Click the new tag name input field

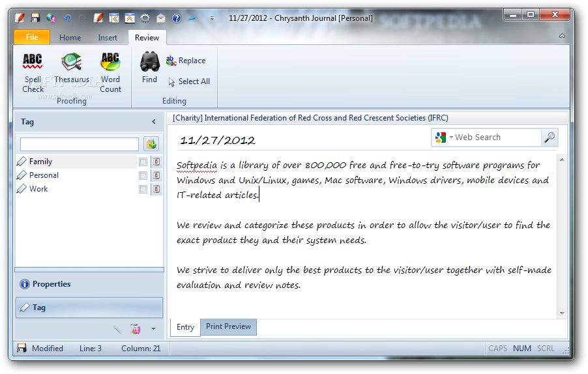click(80, 144)
